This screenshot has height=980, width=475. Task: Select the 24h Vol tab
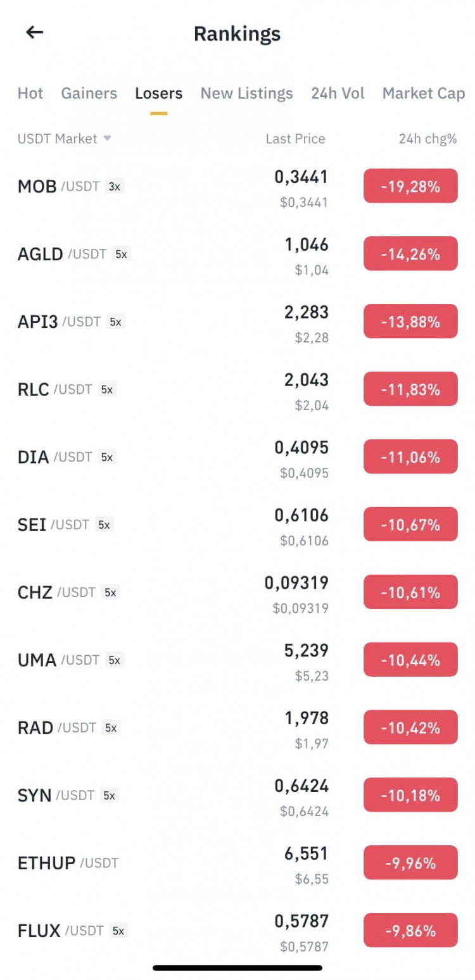point(338,94)
